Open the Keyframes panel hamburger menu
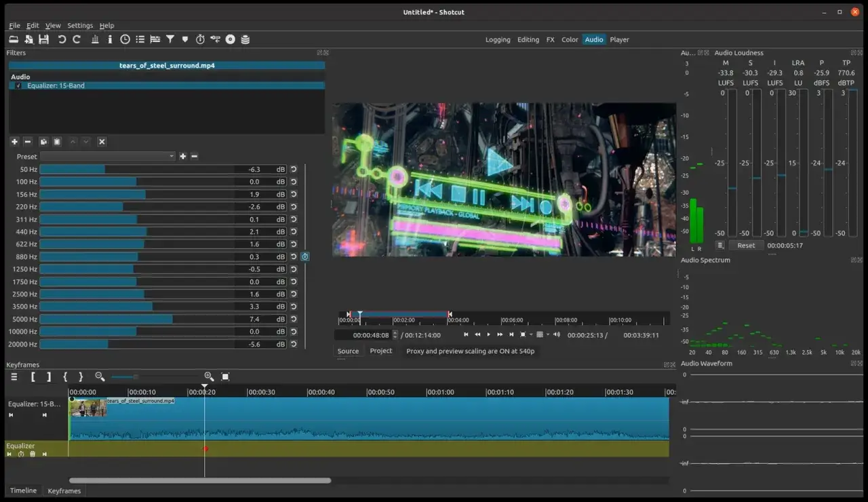Viewport: 868px width, 502px height. point(14,377)
